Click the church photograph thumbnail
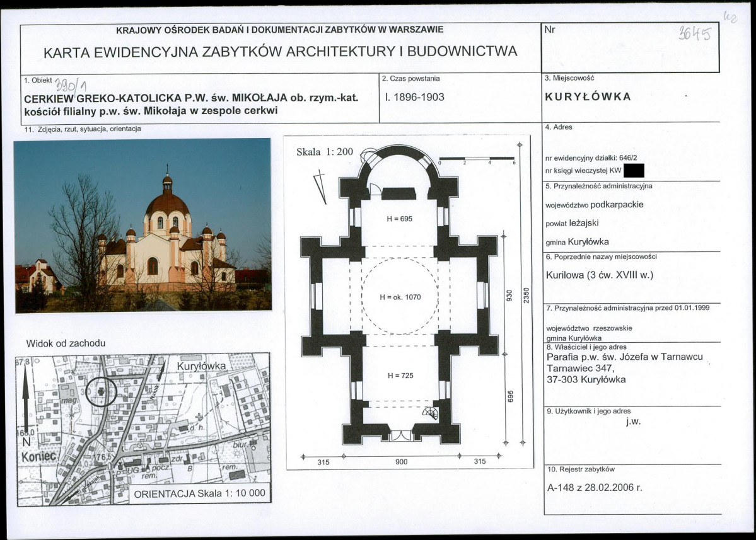Viewport: 756px width, 540px height. coord(143,226)
